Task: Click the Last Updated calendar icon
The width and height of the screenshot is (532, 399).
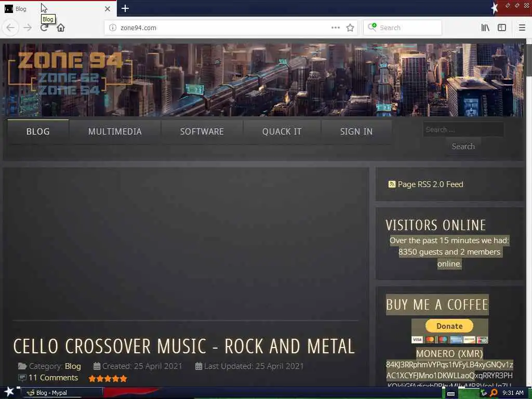Action: (199, 366)
